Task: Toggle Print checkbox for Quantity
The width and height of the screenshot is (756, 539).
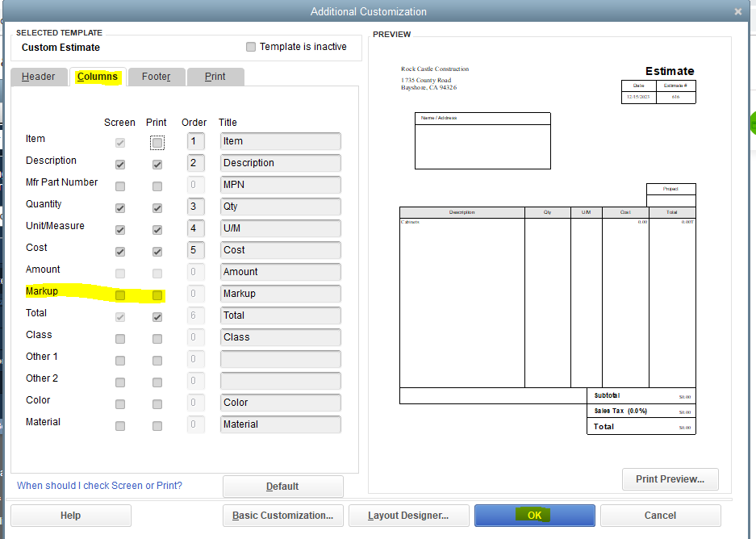Action: tap(157, 208)
